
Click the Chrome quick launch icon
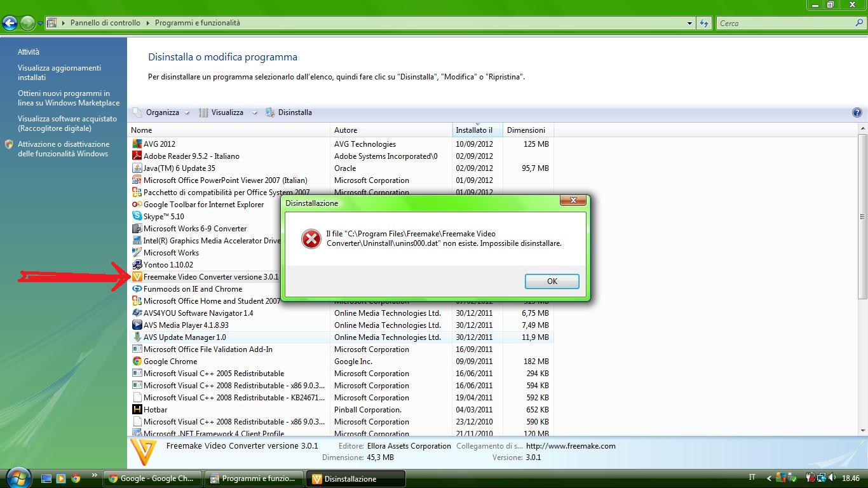[76, 478]
